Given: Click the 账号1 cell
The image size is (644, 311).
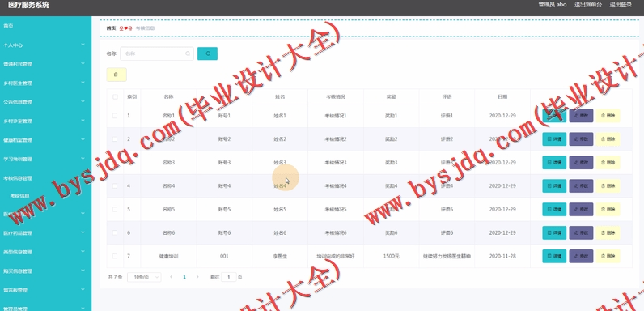Looking at the screenshot, I should click(224, 116).
